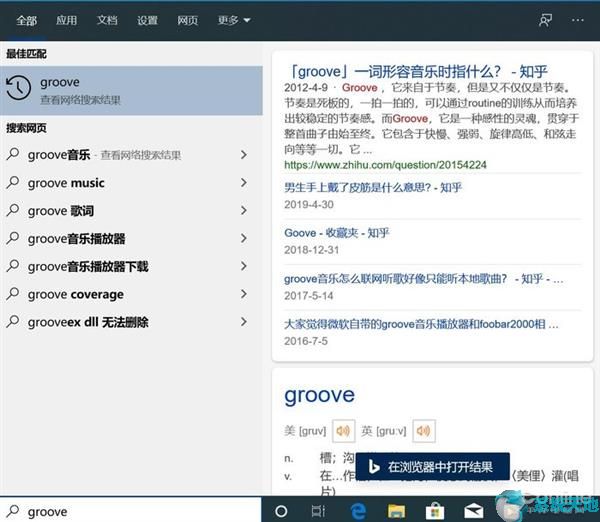600x522 pixels.
Task: Expand the 'groove music' suggestion arrow
Action: click(x=243, y=183)
